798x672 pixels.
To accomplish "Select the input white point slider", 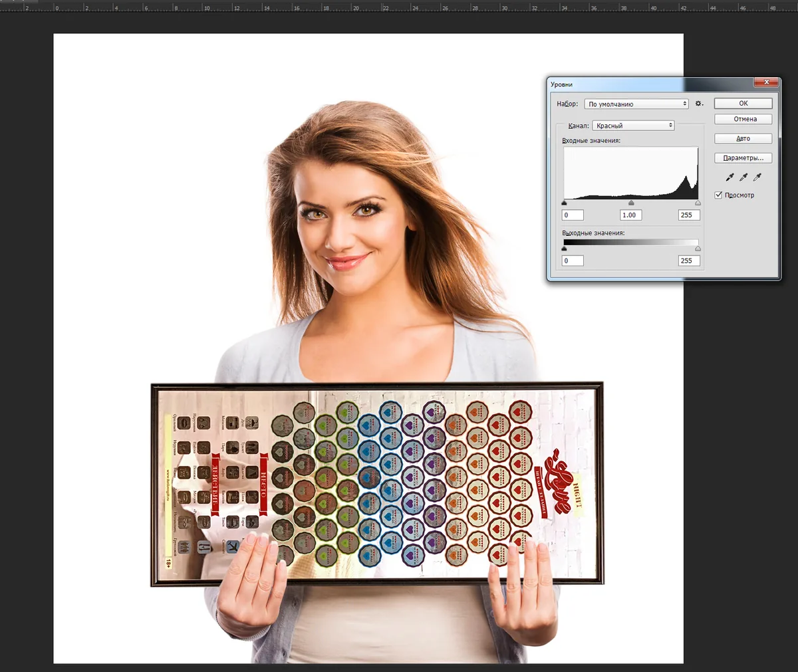I will 698,203.
